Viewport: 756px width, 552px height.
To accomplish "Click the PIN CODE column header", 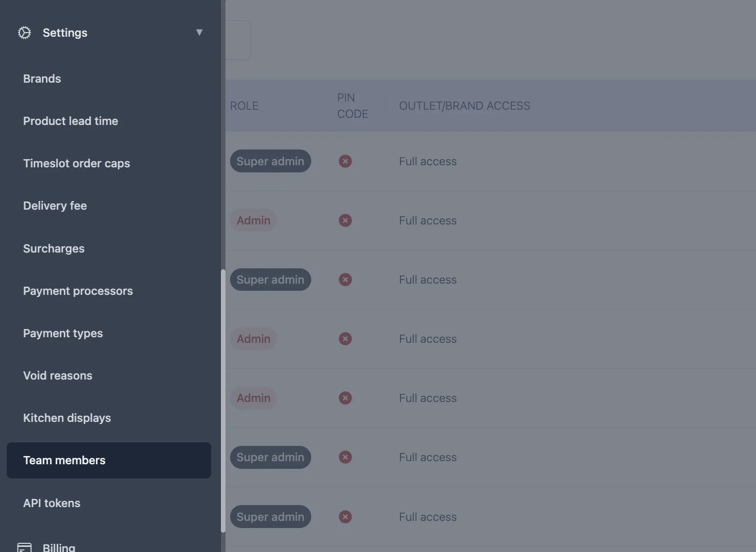I will pos(352,106).
